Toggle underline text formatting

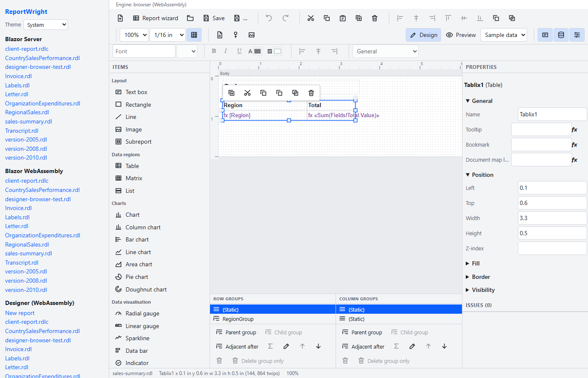click(x=239, y=51)
